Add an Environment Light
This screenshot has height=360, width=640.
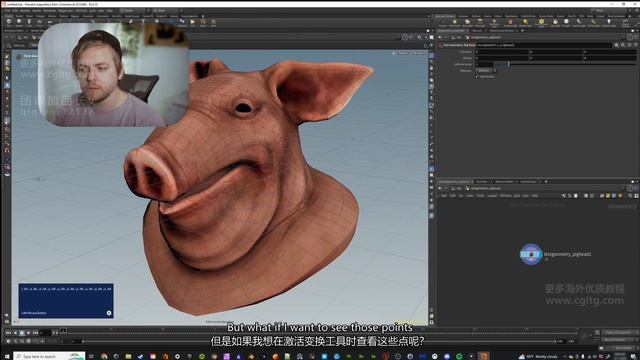[541, 23]
